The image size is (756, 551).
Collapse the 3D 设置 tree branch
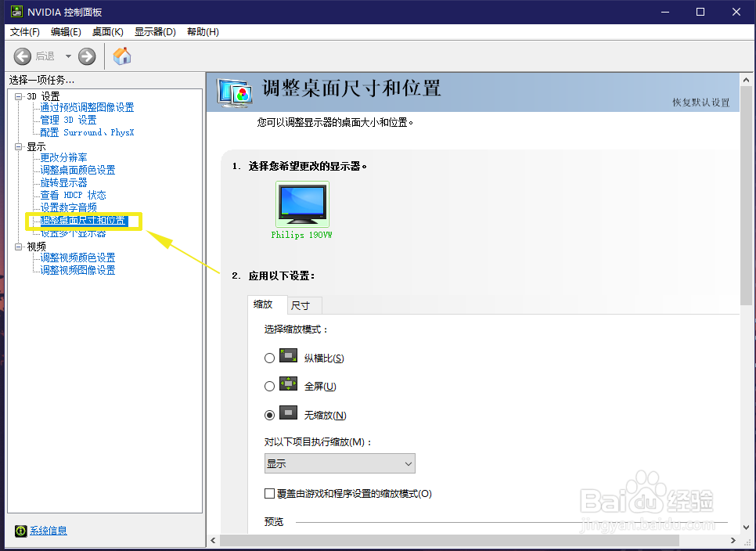point(17,95)
